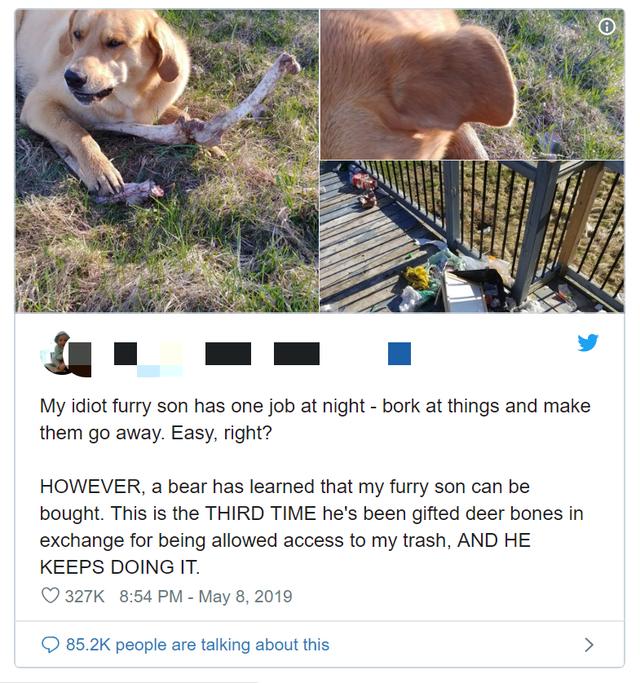This screenshot has width=640, height=683.
Task: Click the 327K likes count
Action: click(85, 596)
